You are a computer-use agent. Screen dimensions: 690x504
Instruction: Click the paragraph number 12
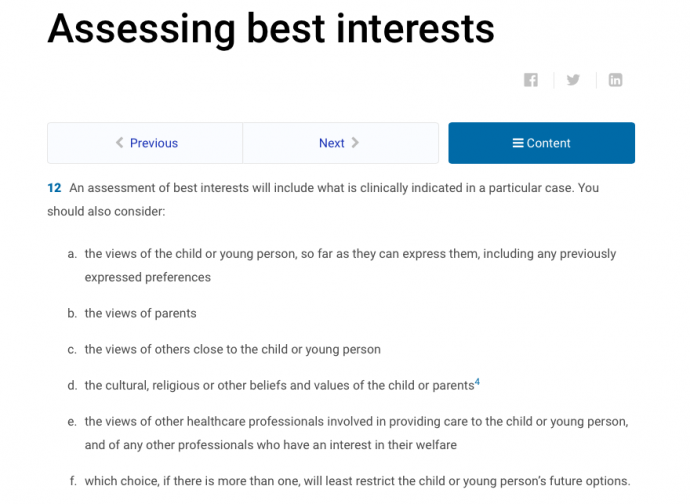pos(54,188)
